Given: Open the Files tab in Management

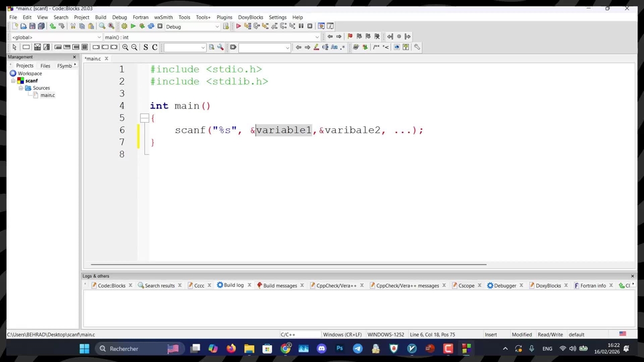Looking at the screenshot, I should [45, 66].
